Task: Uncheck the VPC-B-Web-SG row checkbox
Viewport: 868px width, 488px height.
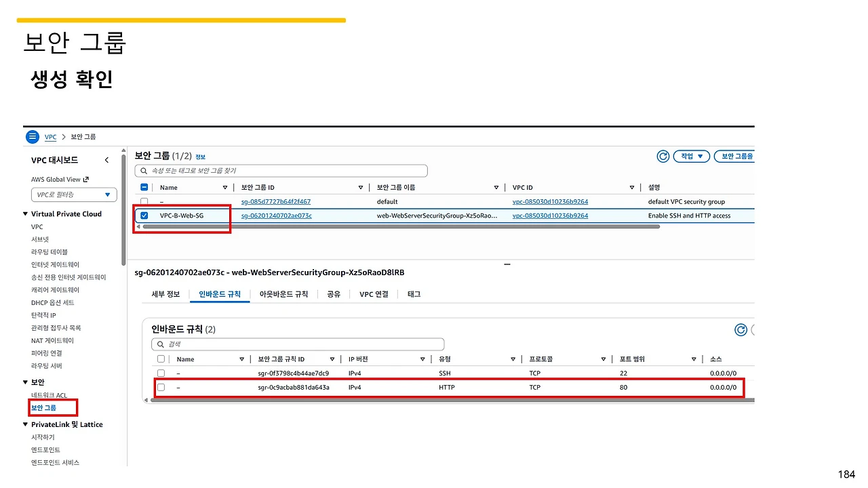Action: [144, 216]
